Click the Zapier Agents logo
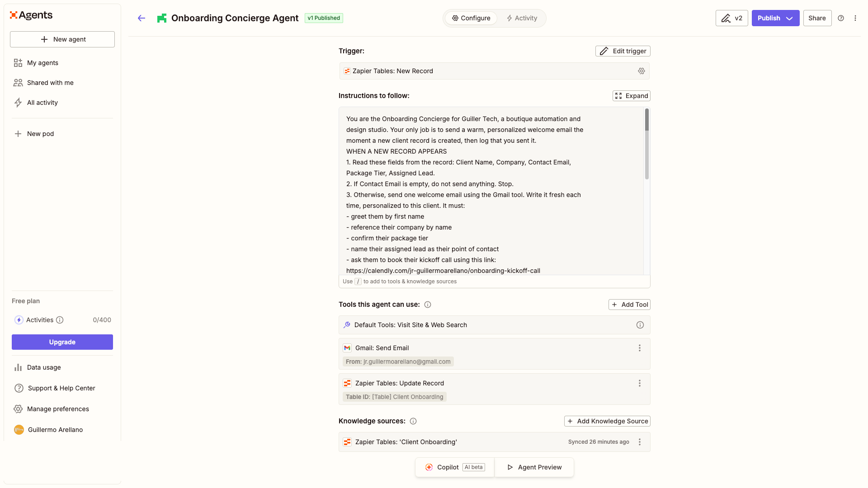This screenshot has width=868, height=488. (31, 15)
